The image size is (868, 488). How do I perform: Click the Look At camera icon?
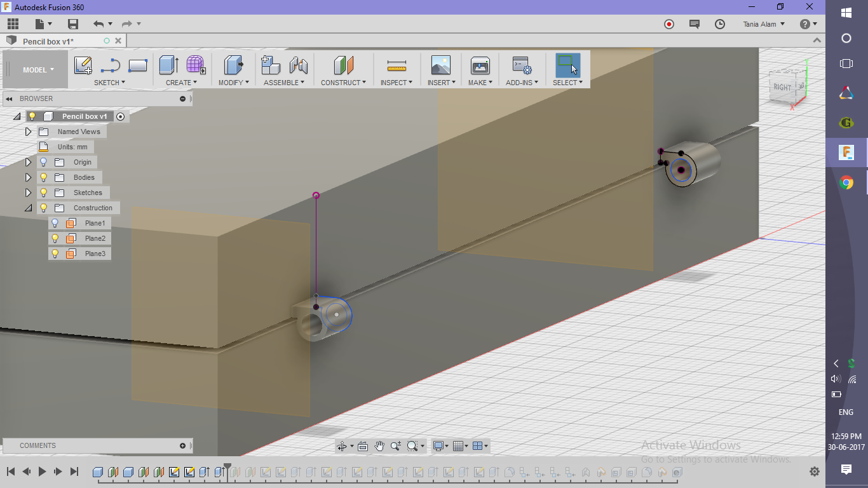[x=363, y=446]
